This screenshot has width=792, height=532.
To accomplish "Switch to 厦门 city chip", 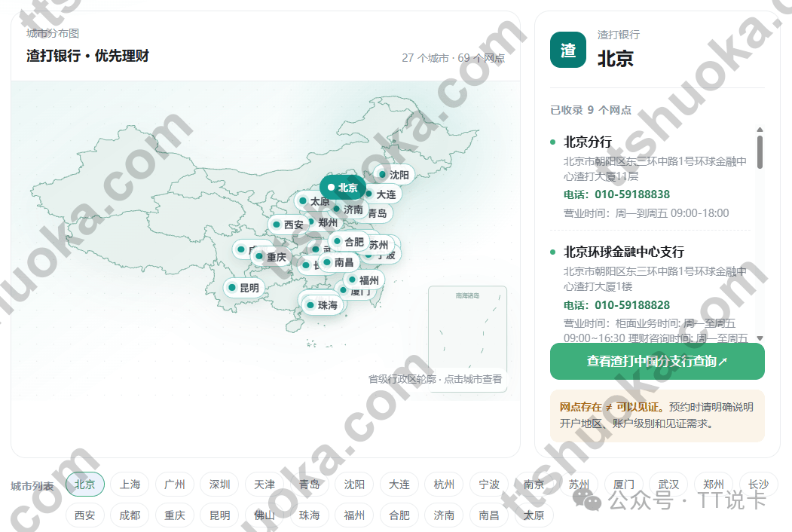I will click(x=624, y=485).
